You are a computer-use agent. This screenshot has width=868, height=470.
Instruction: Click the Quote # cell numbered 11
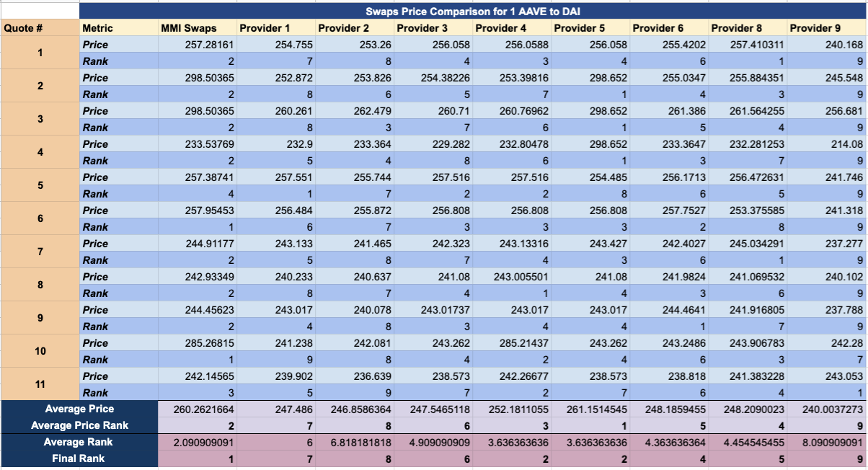point(40,384)
